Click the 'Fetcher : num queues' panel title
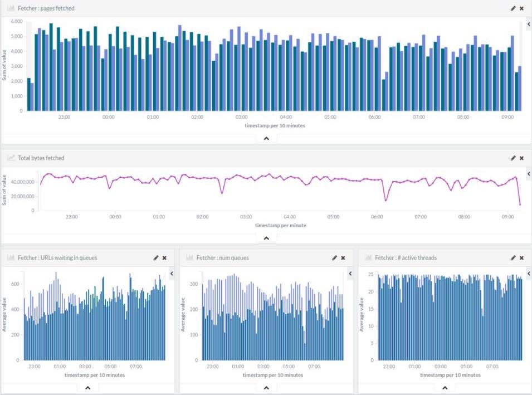532x395 pixels. pos(223,257)
